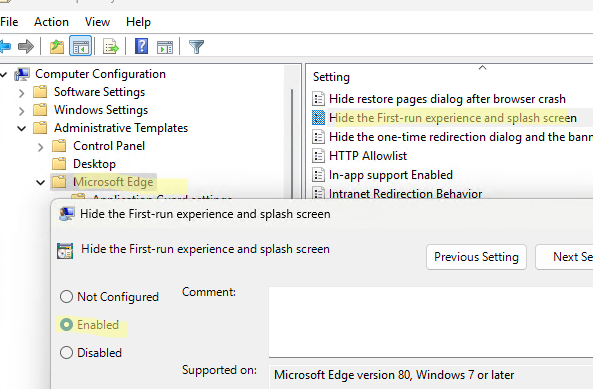The image size is (593, 389).
Task: Click the Previous Setting button
Action: click(476, 257)
